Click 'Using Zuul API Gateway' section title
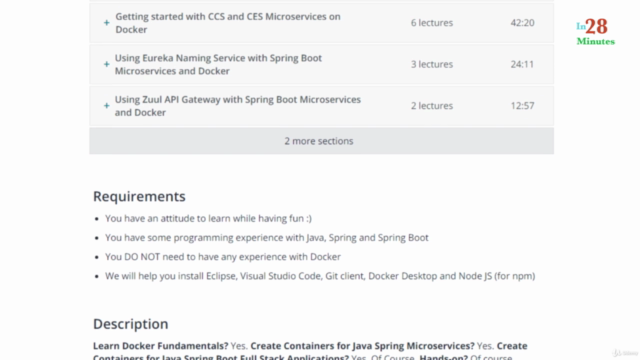Screen dimensions: 640x360 pos(238,106)
